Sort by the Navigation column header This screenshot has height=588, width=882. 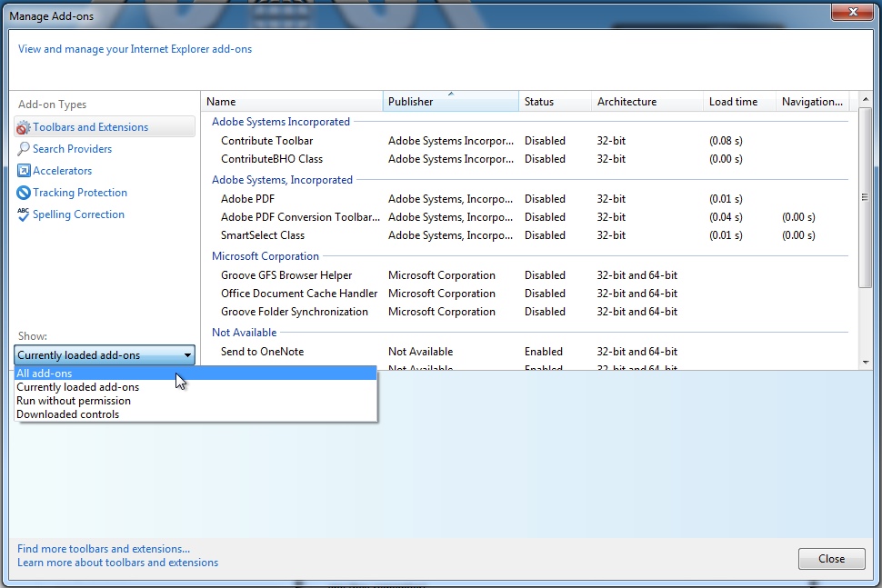pos(812,102)
